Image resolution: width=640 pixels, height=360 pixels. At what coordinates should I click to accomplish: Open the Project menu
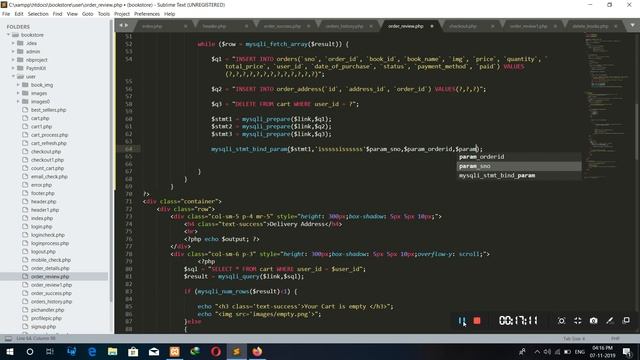[x=122, y=14]
